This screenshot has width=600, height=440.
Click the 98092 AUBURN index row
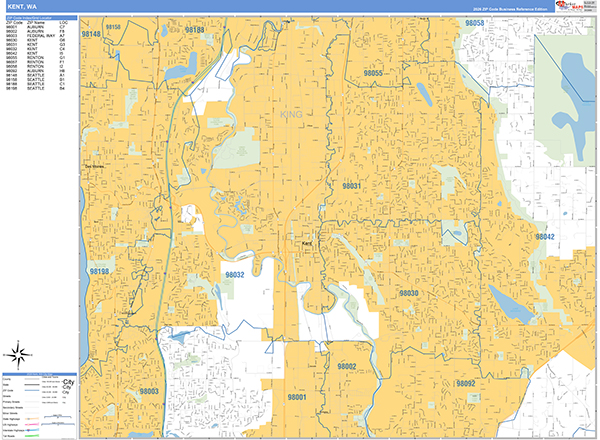pos(36,71)
